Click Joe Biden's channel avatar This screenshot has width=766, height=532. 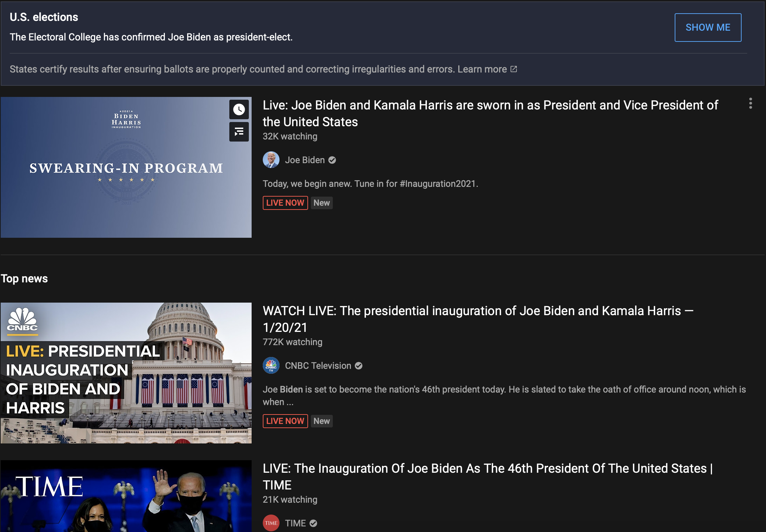[x=271, y=160]
